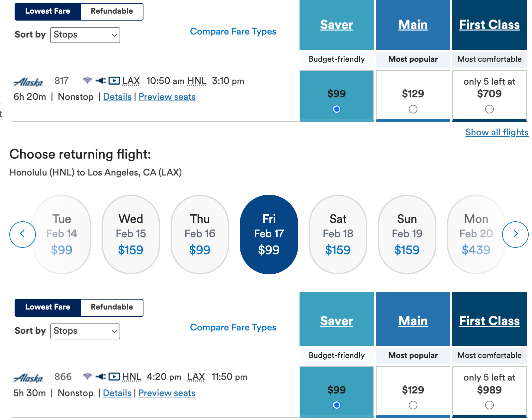Click the entertainment screen icon on flight 866
This screenshot has width=532, height=420.
(114, 377)
